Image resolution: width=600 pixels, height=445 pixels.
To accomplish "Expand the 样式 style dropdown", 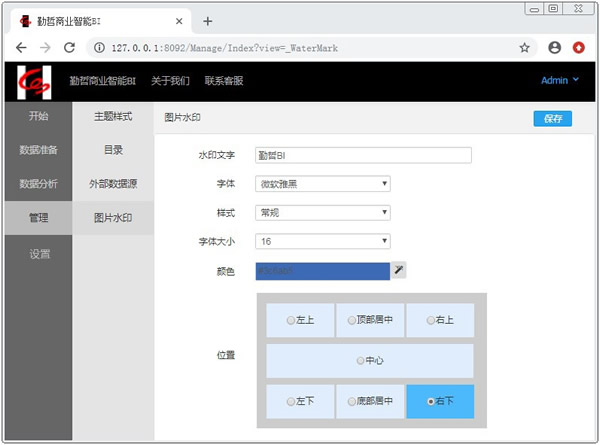I will click(323, 213).
